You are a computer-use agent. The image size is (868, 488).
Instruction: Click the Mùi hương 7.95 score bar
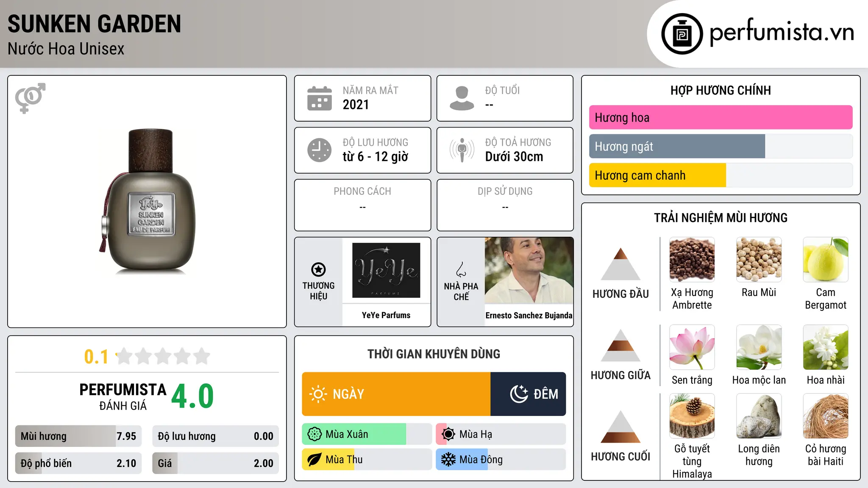click(x=78, y=436)
